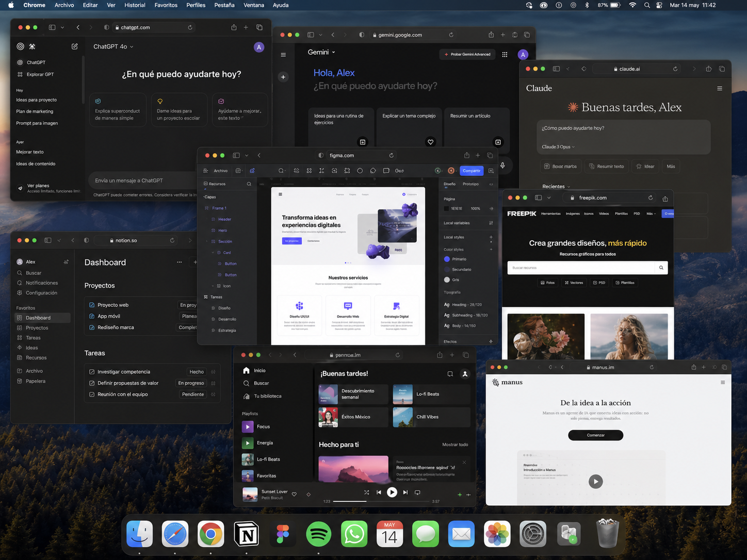This screenshot has height=560, width=747.
Task: Click the round play button in the player bar
Action: [x=392, y=492]
